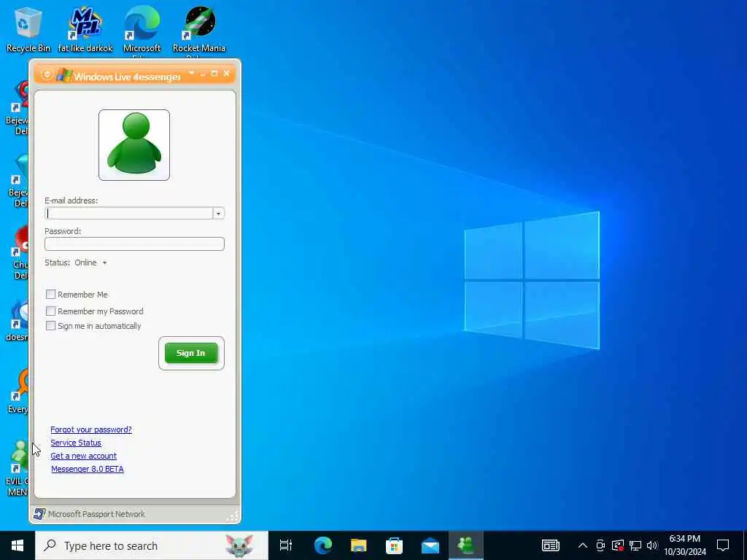Screen dimensions: 747x560
Task: Open the Service Status link
Action: (x=76, y=443)
